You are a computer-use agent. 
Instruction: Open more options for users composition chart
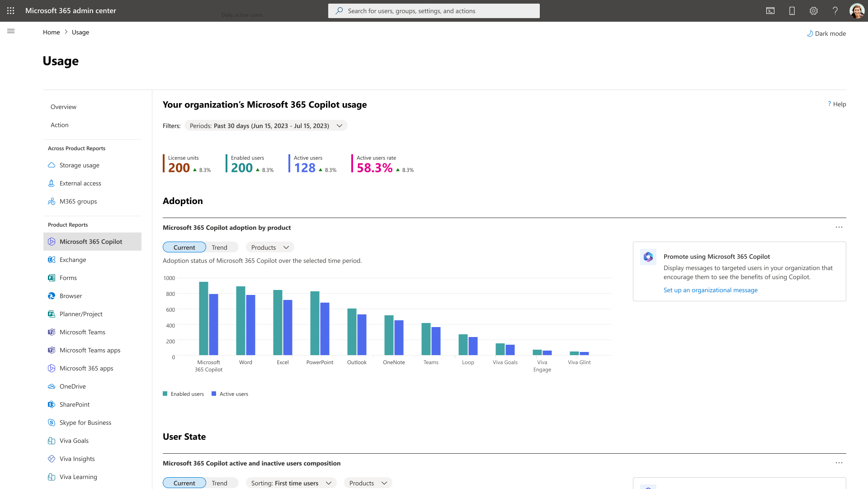(839, 463)
